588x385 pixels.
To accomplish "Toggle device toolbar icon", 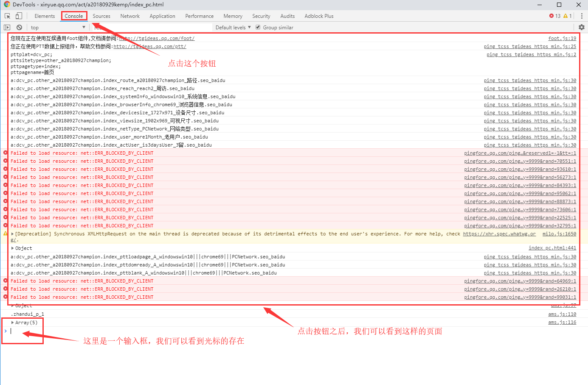I will coord(19,16).
